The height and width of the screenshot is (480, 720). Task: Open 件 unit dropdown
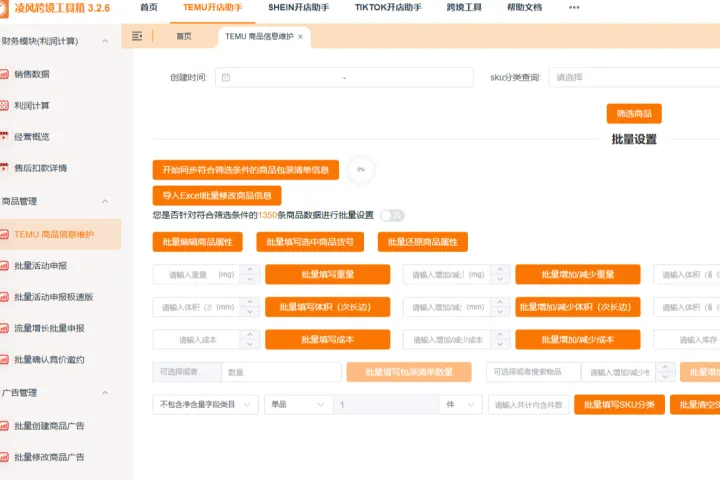pyautogui.click(x=461, y=404)
